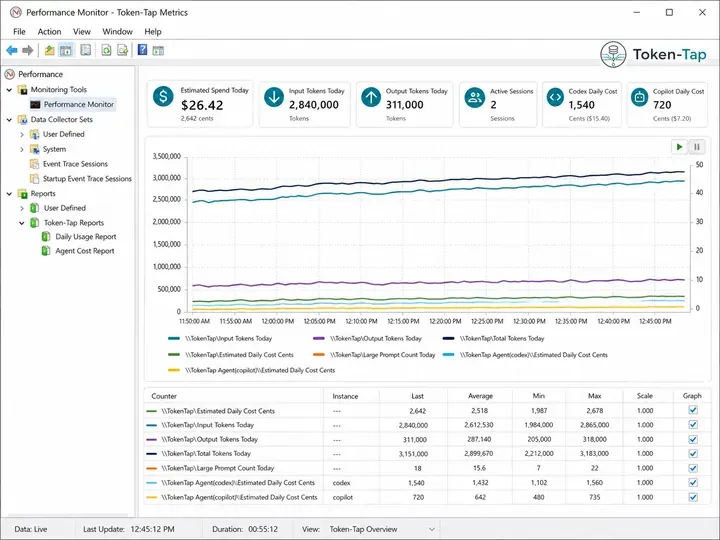
Task: Open the Help menu
Action: coord(153,32)
